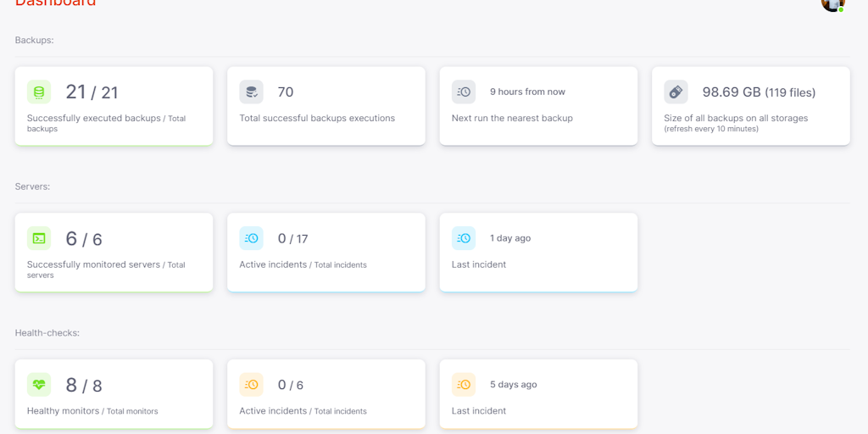Click the stack icon beside the 70 count
Screen dimensions: 868x434
pos(251,92)
